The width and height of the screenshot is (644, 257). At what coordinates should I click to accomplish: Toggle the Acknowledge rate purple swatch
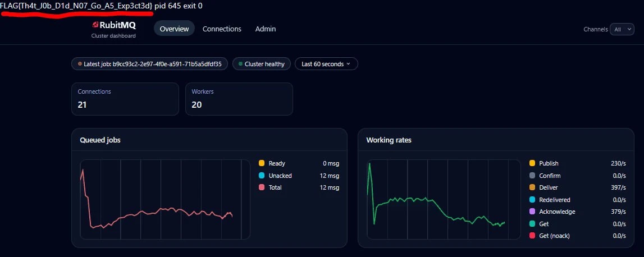532,212
